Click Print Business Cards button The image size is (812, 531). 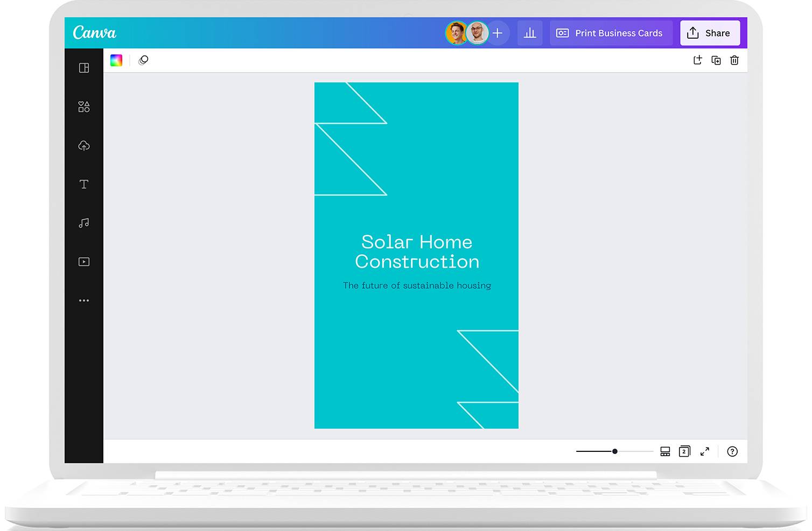(x=611, y=33)
